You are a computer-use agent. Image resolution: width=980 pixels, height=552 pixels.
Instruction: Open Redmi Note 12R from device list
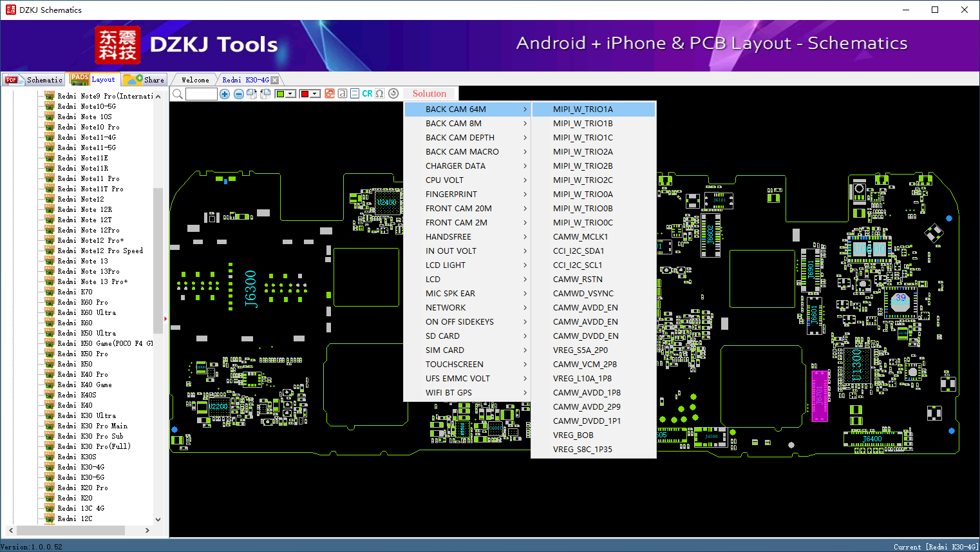tap(84, 209)
